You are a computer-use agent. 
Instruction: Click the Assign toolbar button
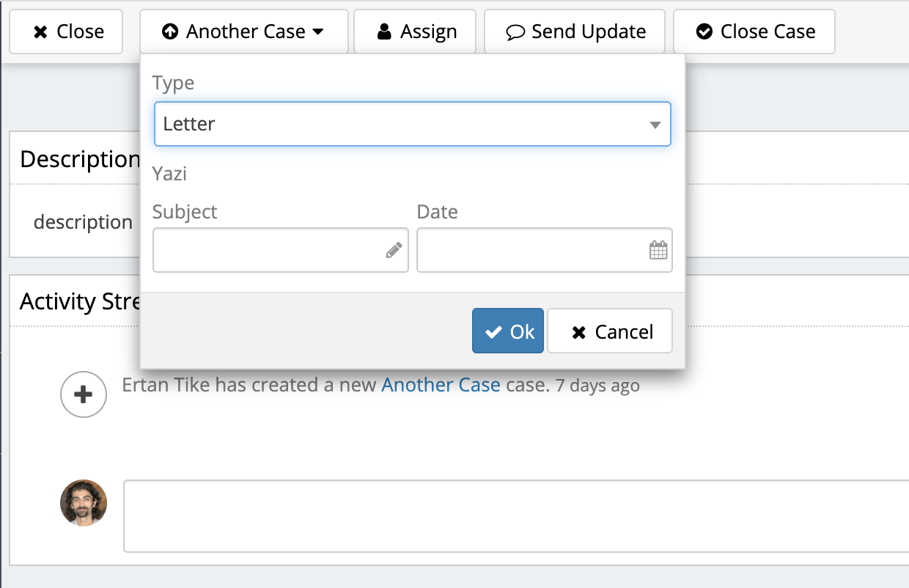pos(415,32)
